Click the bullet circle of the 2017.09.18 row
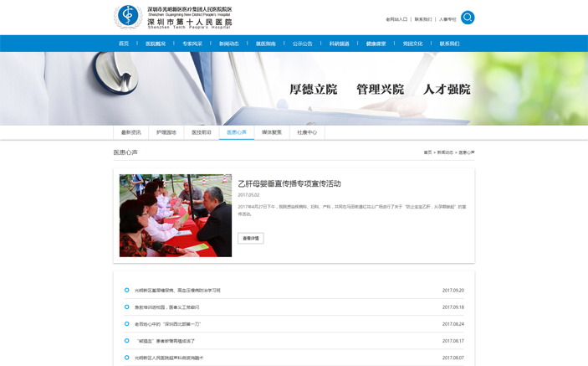 point(127,307)
